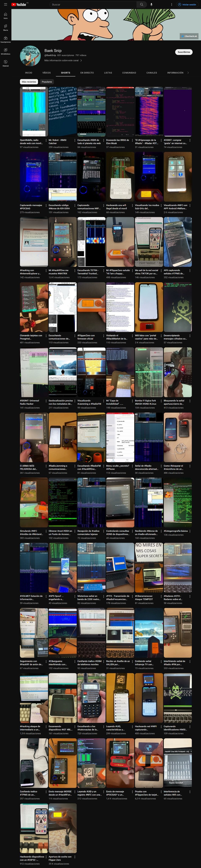Viewport: 201px width, 868px height.
Task: Open Historial in the sidebar
Action: click(5, 63)
